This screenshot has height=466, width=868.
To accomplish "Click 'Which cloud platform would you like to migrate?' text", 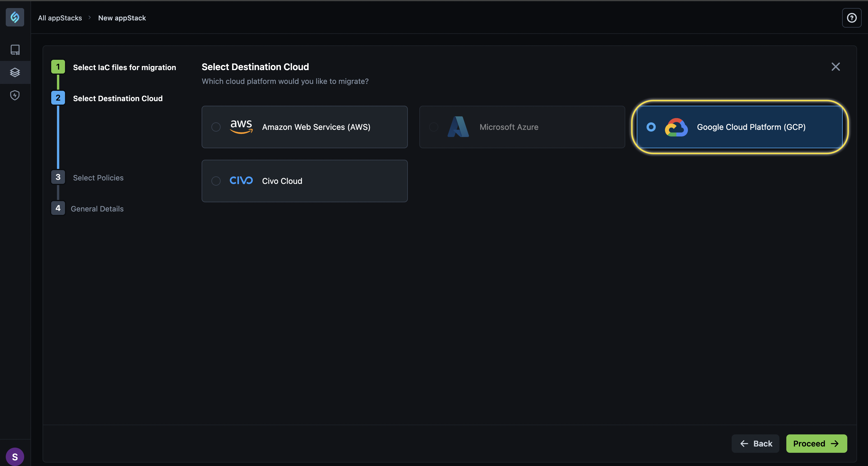I will coord(285,81).
